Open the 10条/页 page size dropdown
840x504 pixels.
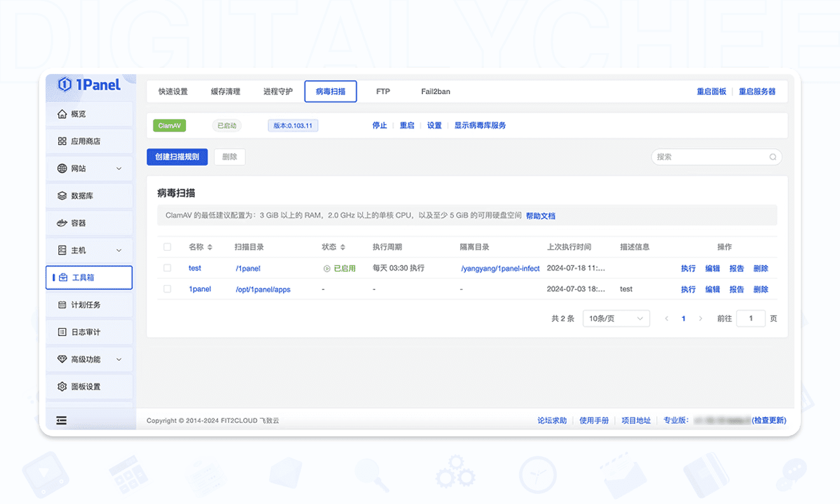[616, 319]
